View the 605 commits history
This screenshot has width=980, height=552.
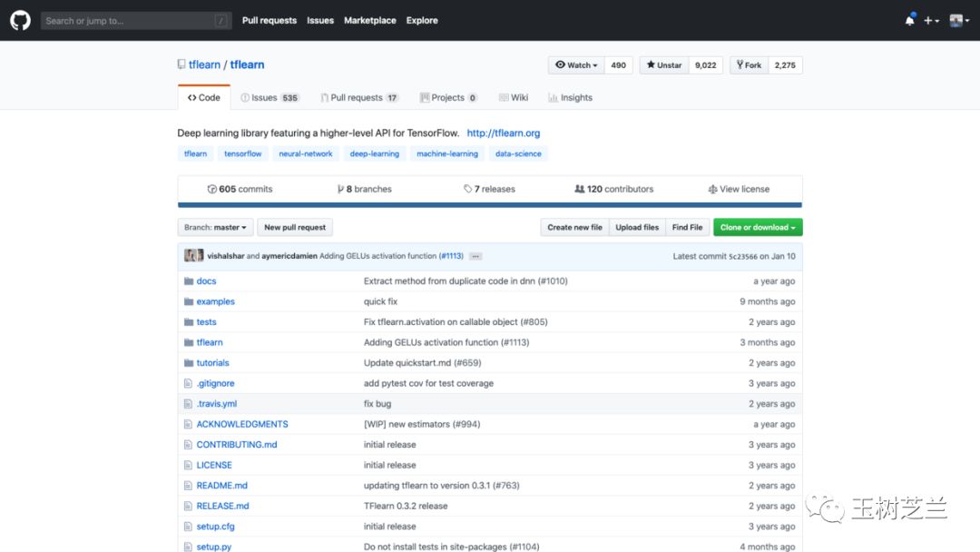pyautogui.click(x=240, y=189)
